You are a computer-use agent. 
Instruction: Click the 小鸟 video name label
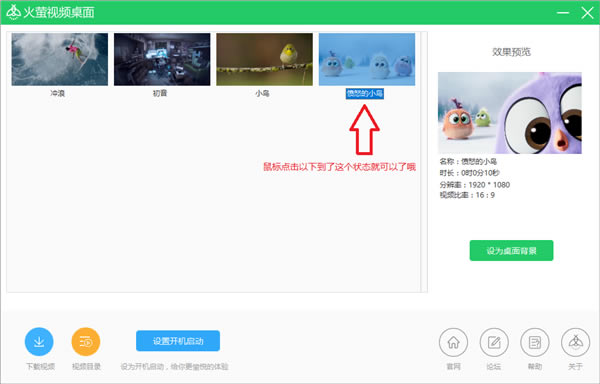click(262, 93)
